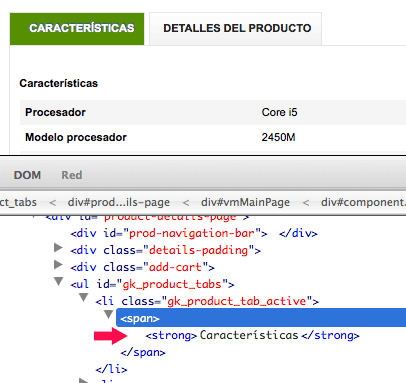Collapse the highlighted span node

coord(108,314)
